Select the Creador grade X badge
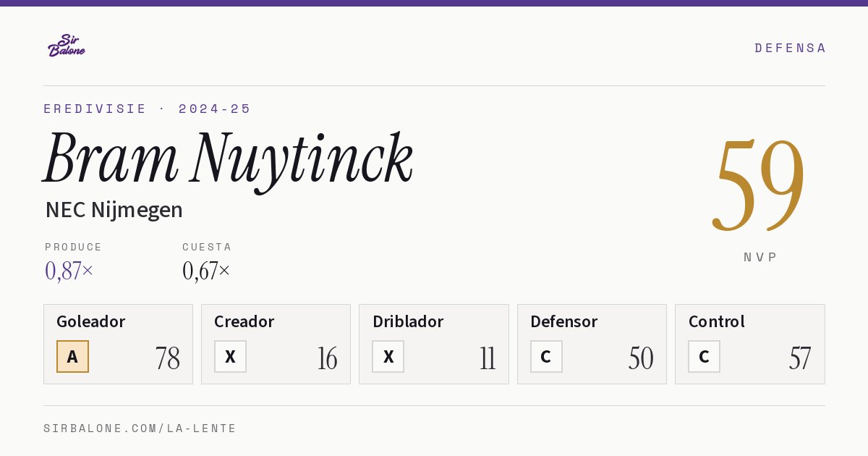Image resolution: width=868 pixels, height=456 pixels. pos(230,356)
